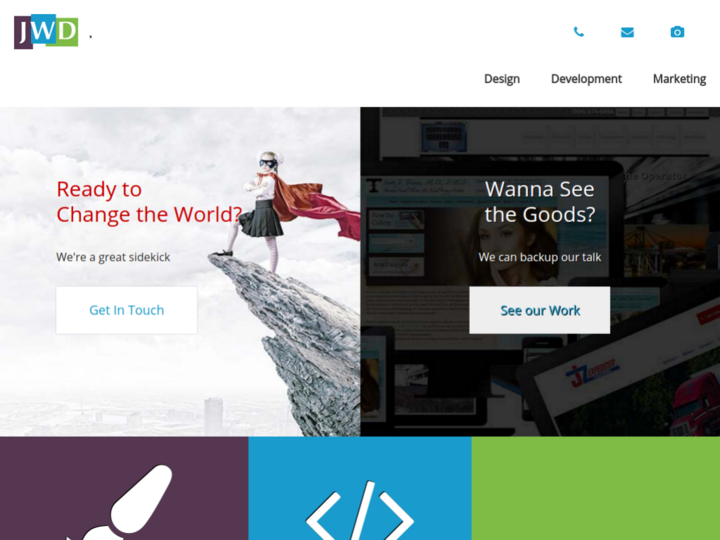Open the Development menu item

(x=586, y=79)
